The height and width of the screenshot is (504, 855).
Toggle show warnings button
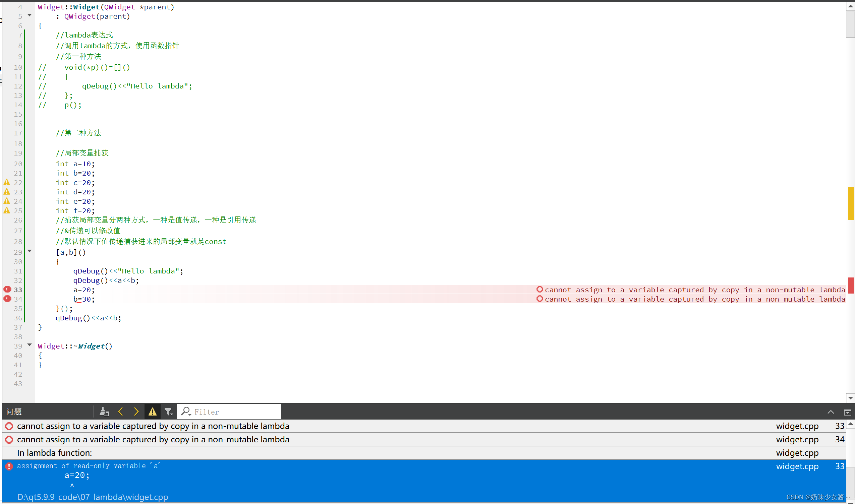pyautogui.click(x=153, y=412)
